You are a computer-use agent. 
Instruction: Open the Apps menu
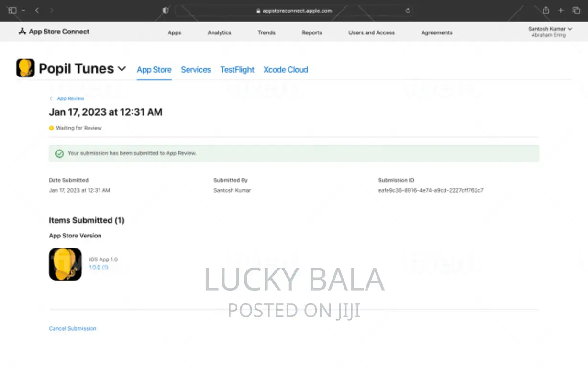[x=175, y=33]
